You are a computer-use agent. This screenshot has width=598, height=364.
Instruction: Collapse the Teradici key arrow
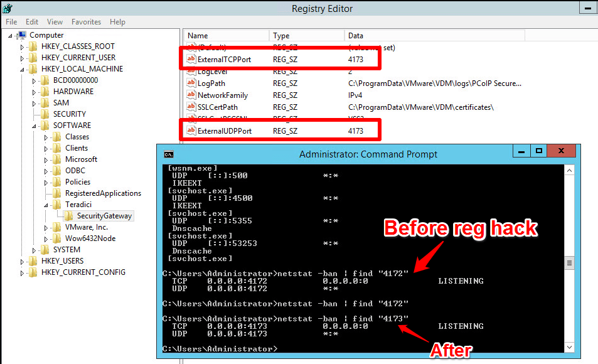coord(46,205)
